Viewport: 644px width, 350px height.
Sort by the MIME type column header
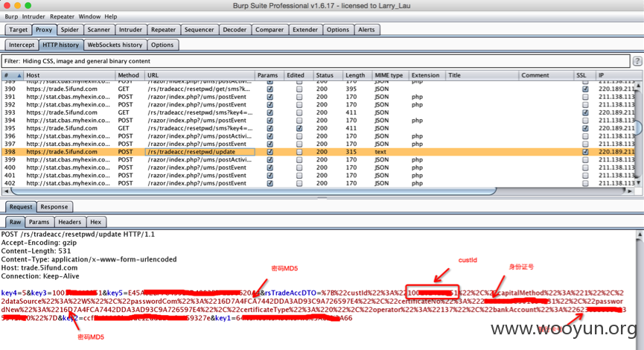tap(390, 76)
